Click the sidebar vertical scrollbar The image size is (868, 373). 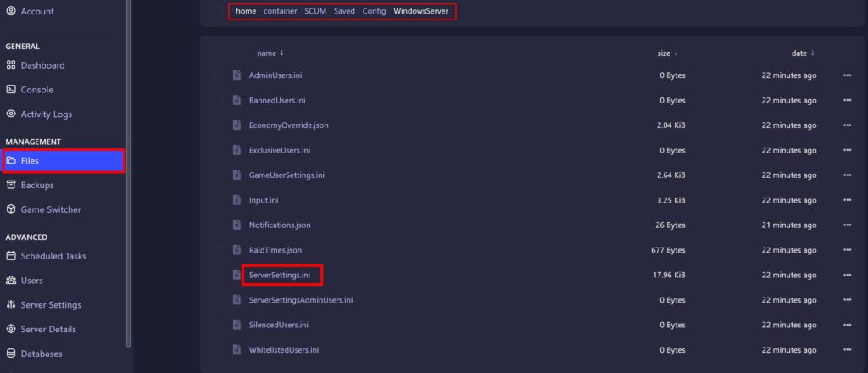(129, 170)
